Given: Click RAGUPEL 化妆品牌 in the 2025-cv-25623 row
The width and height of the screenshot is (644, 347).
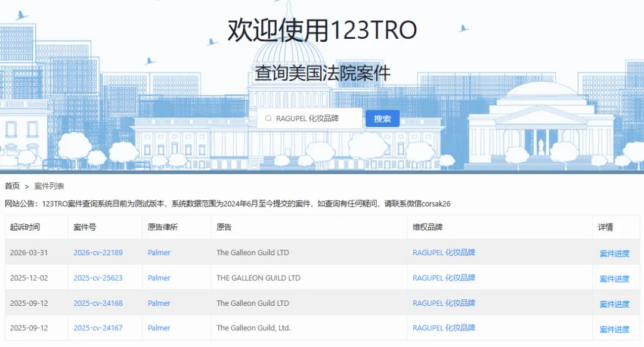Looking at the screenshot, I should pyautogui.click(x=444, y=278).
